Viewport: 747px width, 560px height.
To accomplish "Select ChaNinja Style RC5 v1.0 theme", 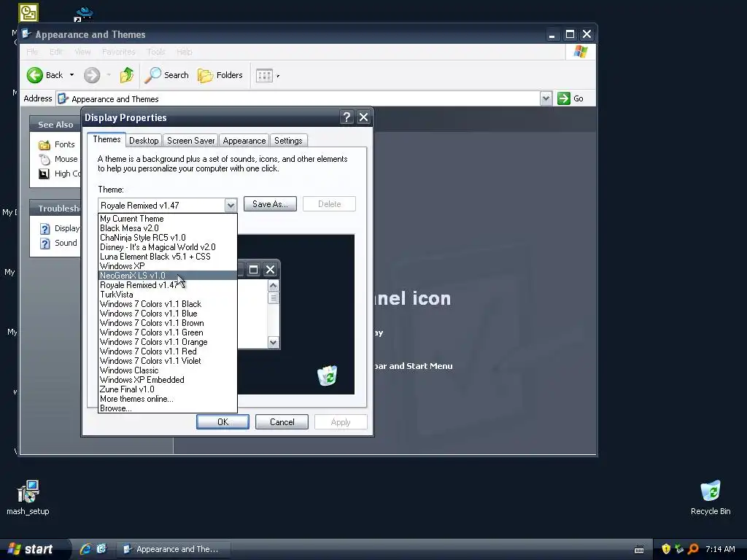I will click(x=167, y=238).
